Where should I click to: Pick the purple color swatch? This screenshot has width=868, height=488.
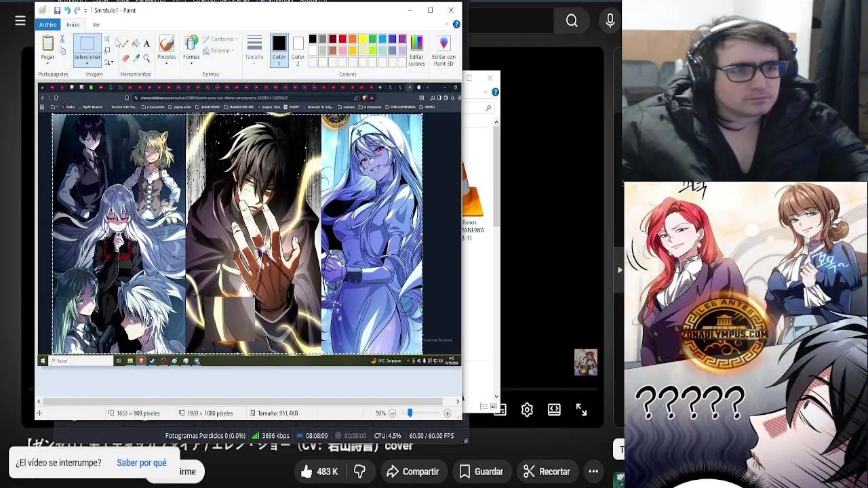click(402, 39)
